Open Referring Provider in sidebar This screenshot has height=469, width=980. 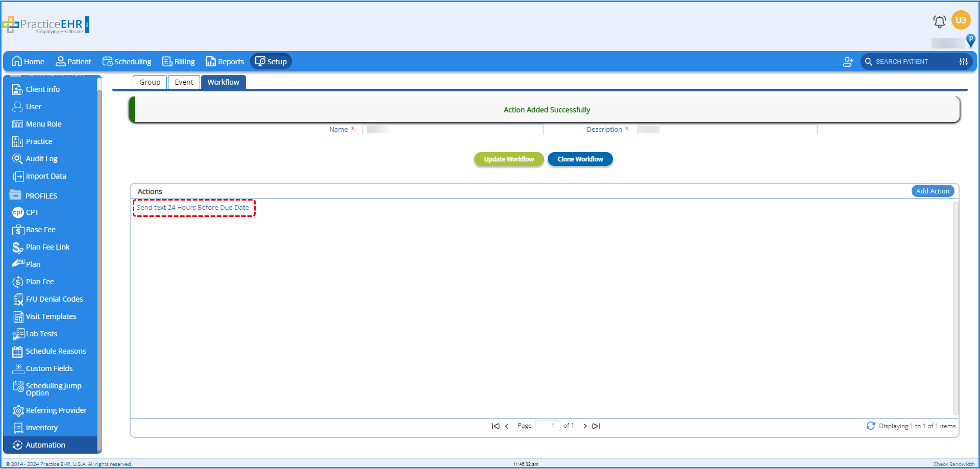point(50,410)
